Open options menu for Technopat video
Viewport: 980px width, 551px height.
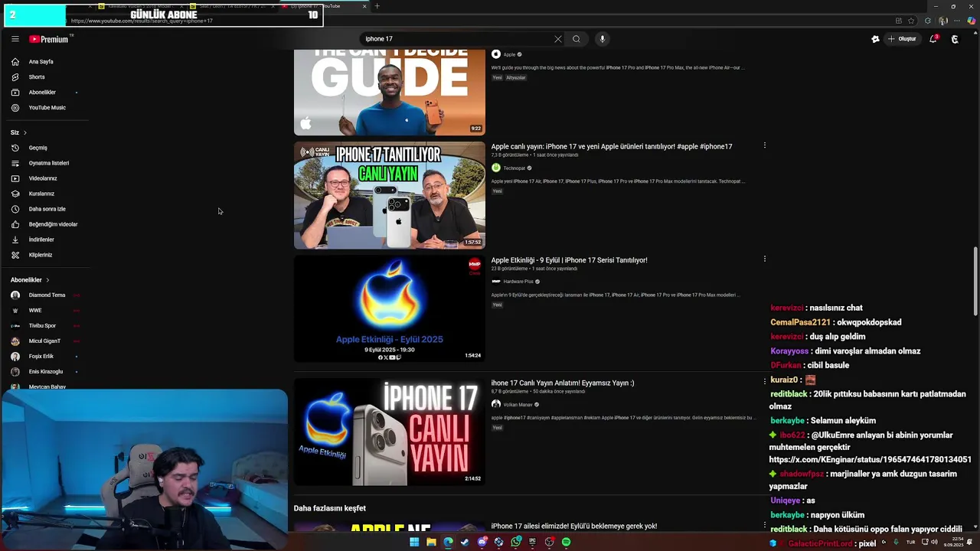point(764,145)
